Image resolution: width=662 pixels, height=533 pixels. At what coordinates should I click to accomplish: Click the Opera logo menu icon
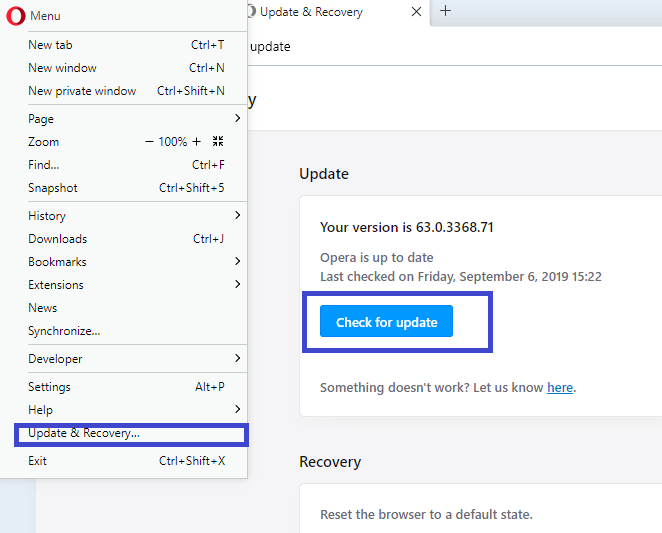[x=16, y=16]
